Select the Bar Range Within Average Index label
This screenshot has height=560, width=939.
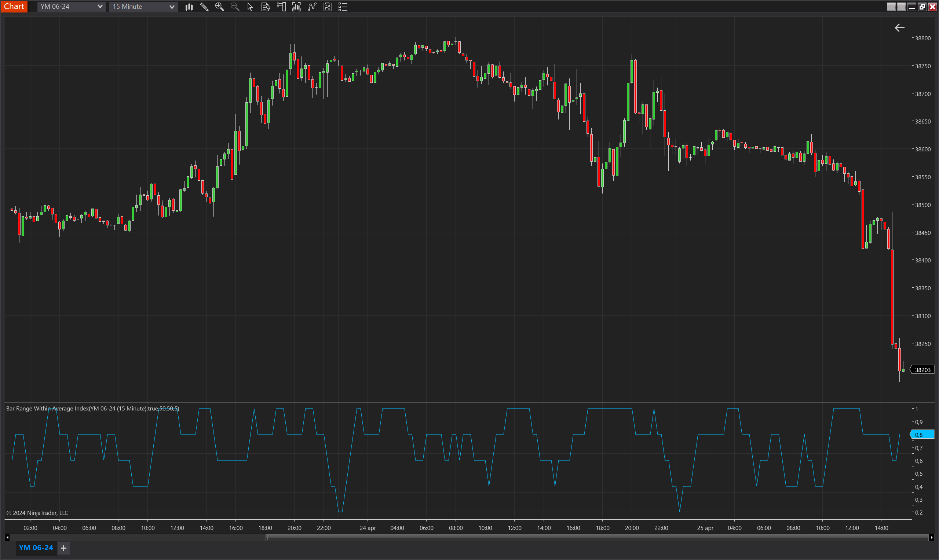(93, 408)
